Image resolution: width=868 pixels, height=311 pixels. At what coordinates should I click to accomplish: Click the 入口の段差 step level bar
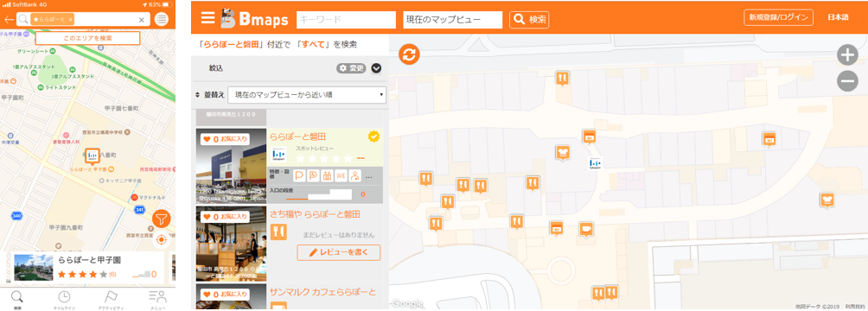pos(318,194)
